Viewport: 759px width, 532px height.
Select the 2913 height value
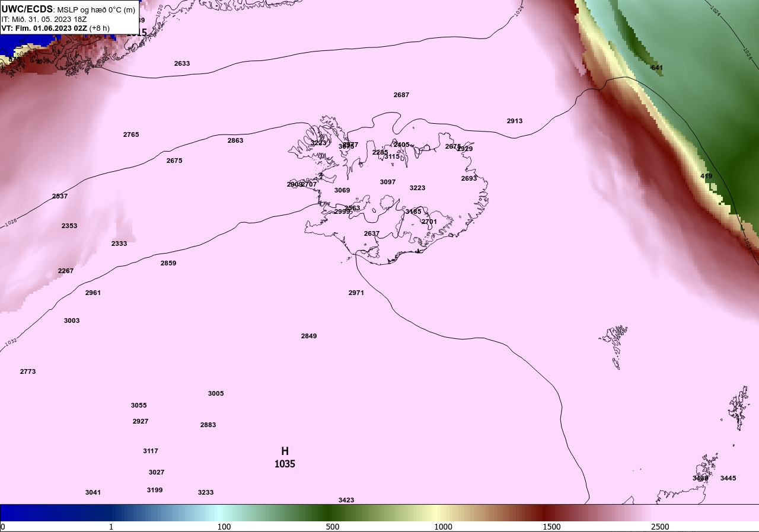coord(515,121)
